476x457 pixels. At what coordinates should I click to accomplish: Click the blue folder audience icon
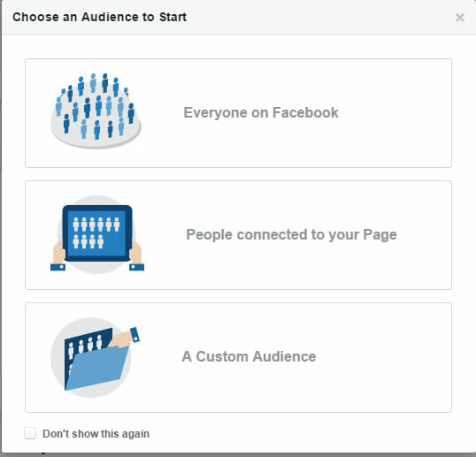[95, 357]
